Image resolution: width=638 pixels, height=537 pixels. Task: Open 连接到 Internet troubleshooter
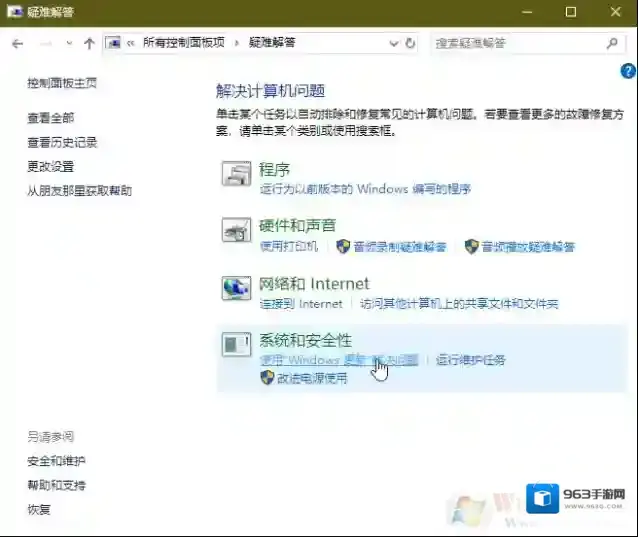pyautogui.click(x=301, y=304)
